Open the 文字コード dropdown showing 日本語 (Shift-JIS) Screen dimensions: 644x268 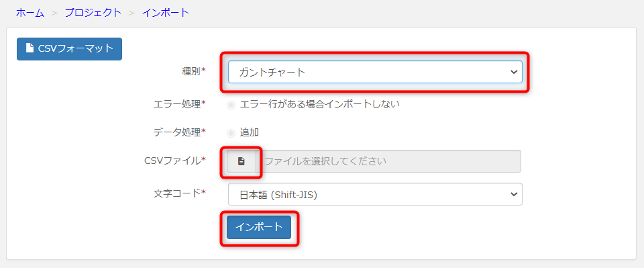pos(375,194)
